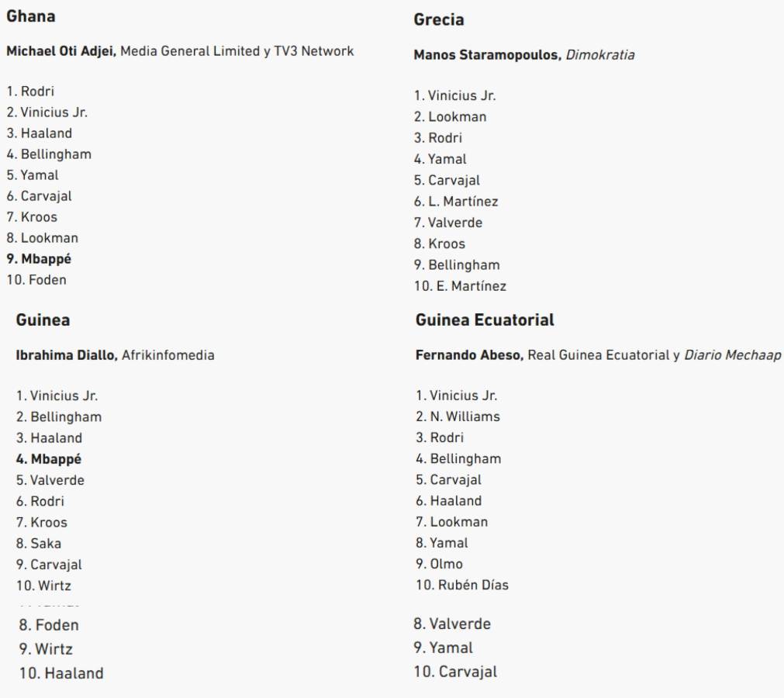Viewport: 784px width, 698px height.
Task: Click the N. Williams entry
Action: pos(458,416)
